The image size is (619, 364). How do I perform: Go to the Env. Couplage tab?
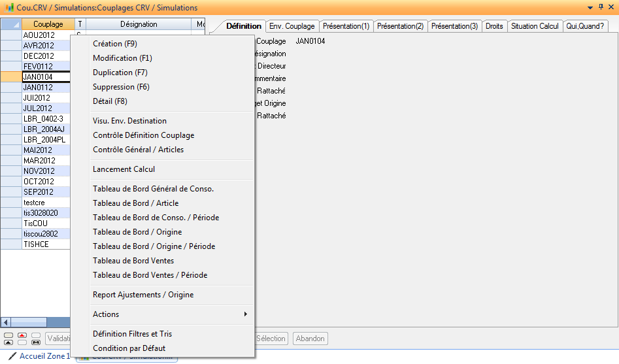click(292, 26)
